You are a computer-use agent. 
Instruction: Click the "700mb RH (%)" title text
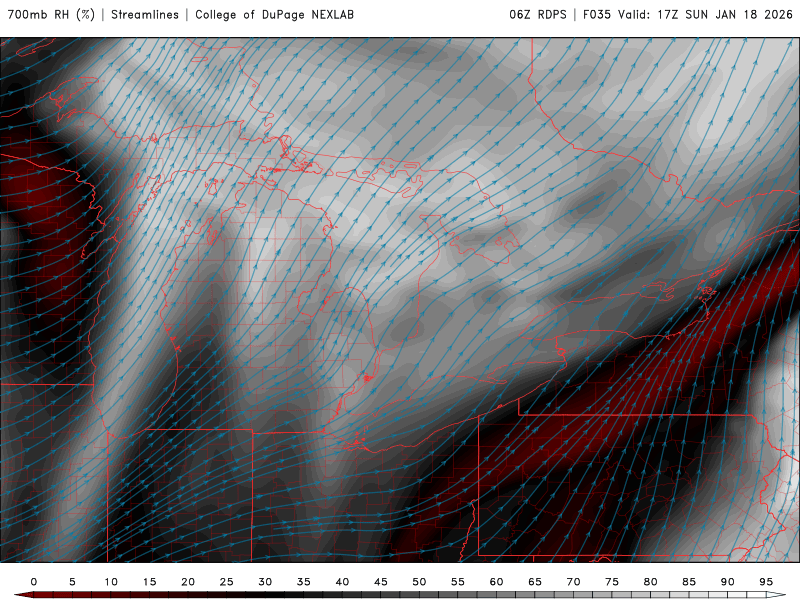tap(52, 14)
